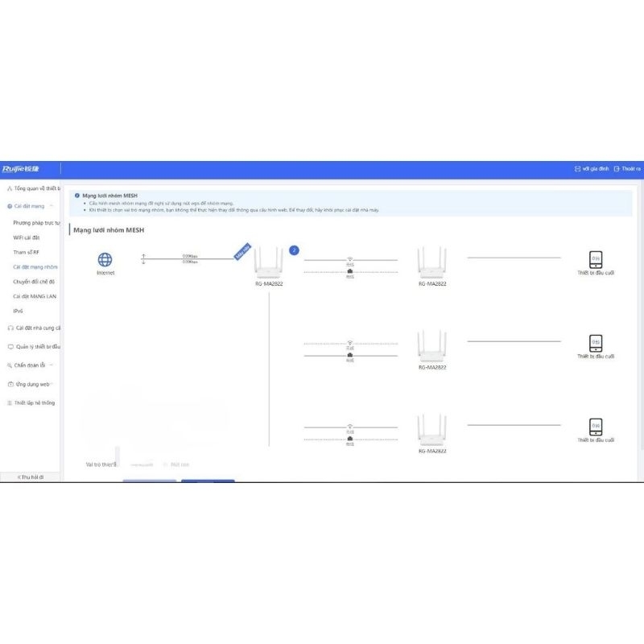
Task: Collapse the 'Cài đặt mạng' menu section
Action: click(31, 206)
